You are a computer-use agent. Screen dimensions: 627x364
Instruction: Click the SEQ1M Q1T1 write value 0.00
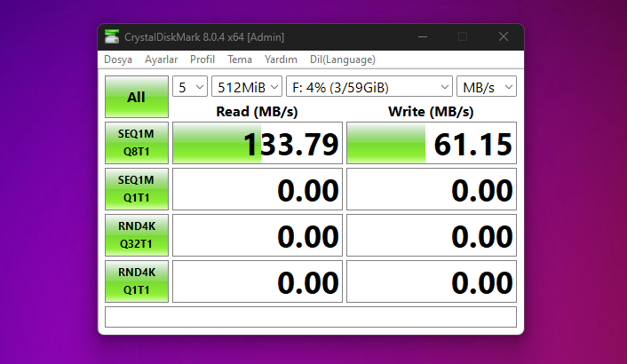coord(432,189)
